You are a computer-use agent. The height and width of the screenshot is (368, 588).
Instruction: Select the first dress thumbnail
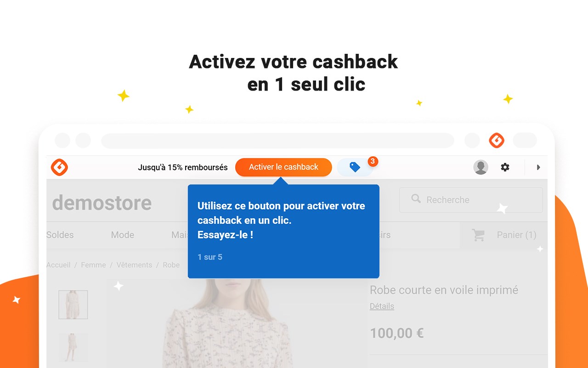73,305
